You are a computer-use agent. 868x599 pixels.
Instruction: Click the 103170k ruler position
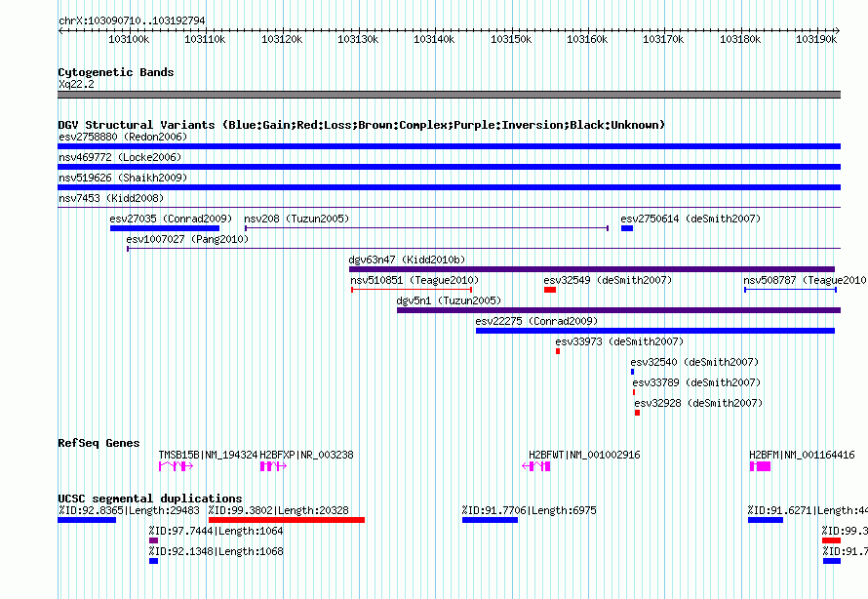tap(663, 39)
